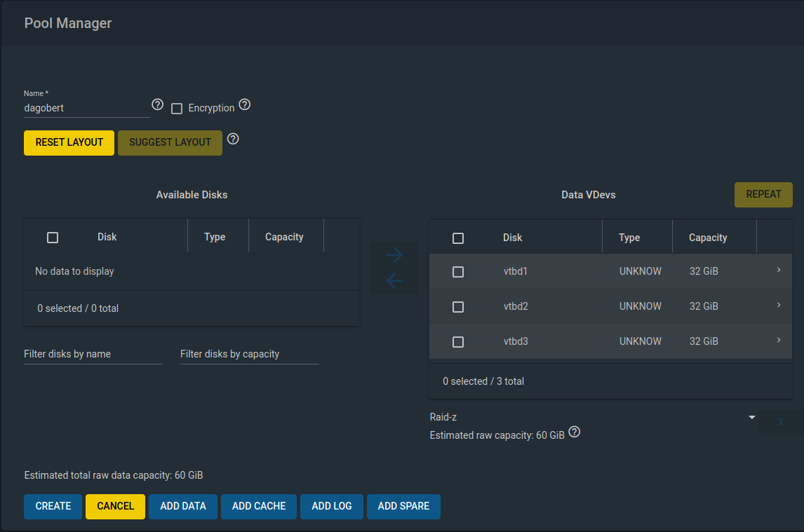
Task: Click left arrow to return disks to available
Action: coord(394,282)
